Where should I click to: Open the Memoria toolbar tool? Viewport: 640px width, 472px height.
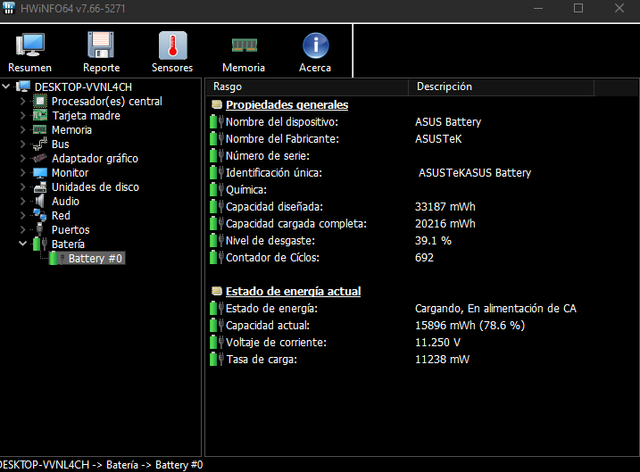click(244, 51)
